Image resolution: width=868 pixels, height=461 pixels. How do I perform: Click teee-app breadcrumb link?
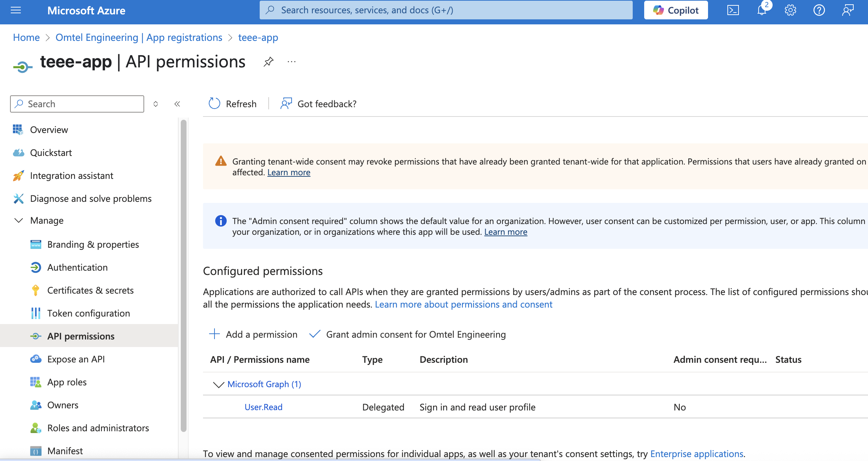click(258, 37)
